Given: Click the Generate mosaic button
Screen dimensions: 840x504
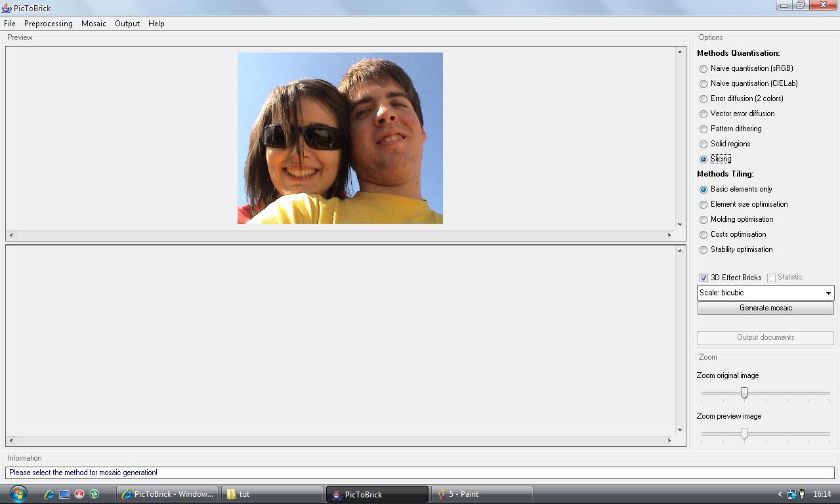Looking at the screenshot, I should (765, 308).
